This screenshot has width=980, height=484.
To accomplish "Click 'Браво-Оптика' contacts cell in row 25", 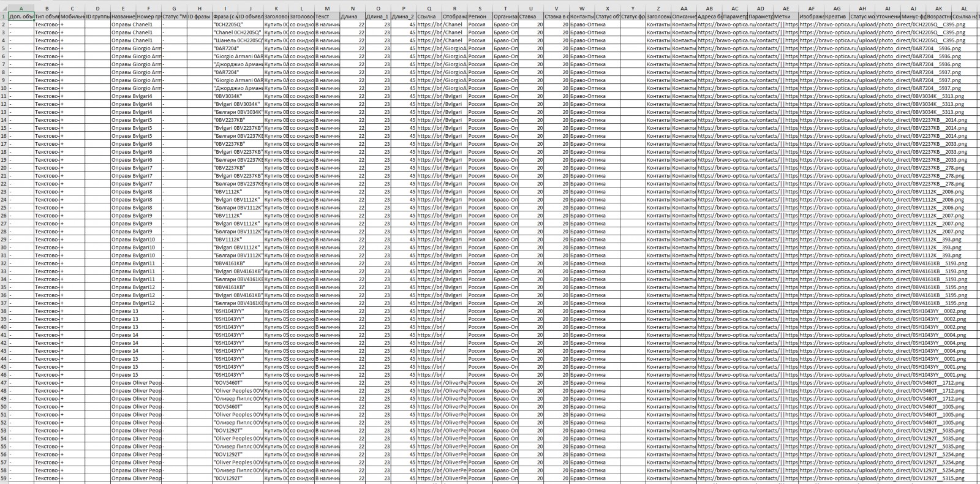I will click(x=588, y=208).
